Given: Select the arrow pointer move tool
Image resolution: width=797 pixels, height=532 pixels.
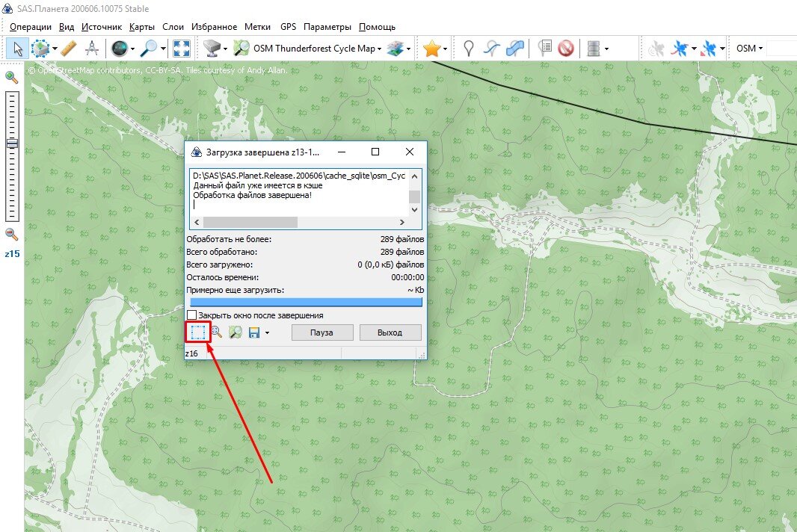Looking at the screenshot, I should (x=17, y=49).
